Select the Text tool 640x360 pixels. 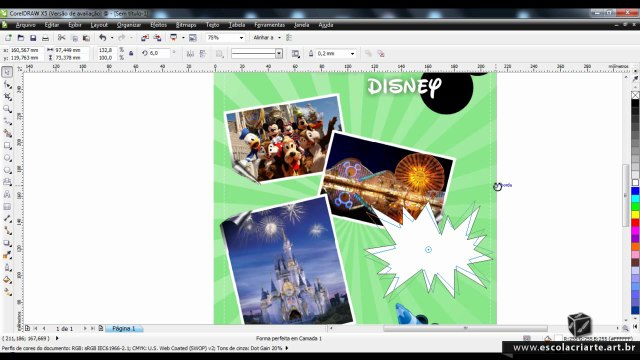(x=7, y=194)
